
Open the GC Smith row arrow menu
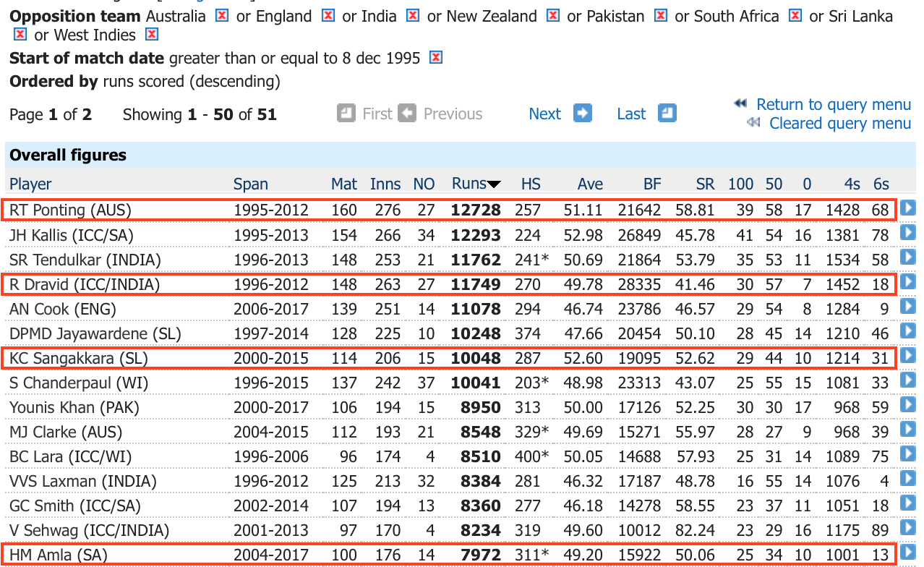coord(907,503)
